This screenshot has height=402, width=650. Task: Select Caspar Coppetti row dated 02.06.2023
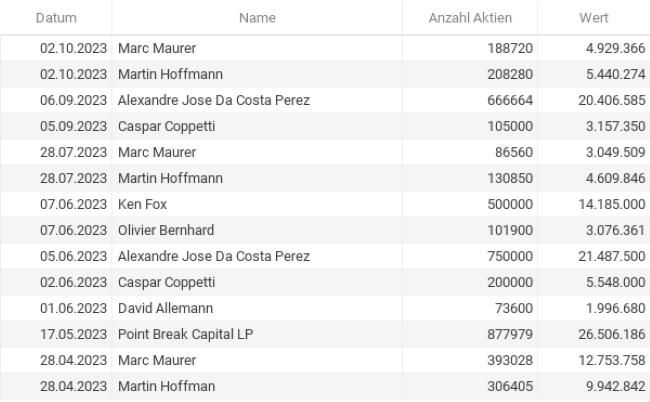(x=325, y=282)
